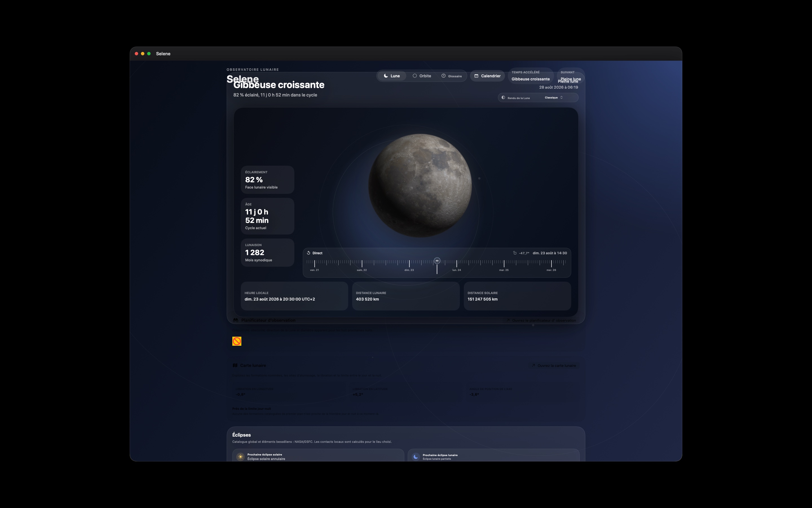Click the map icon next to Carte lunaire
The height and width of the screenshot is (508, 812).
click(x=235, y=365)
